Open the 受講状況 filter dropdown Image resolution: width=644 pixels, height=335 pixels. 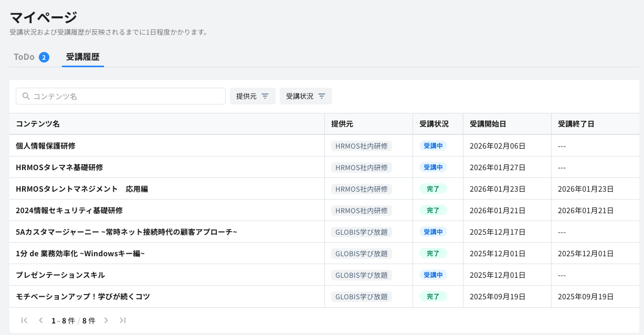(305, 96)
